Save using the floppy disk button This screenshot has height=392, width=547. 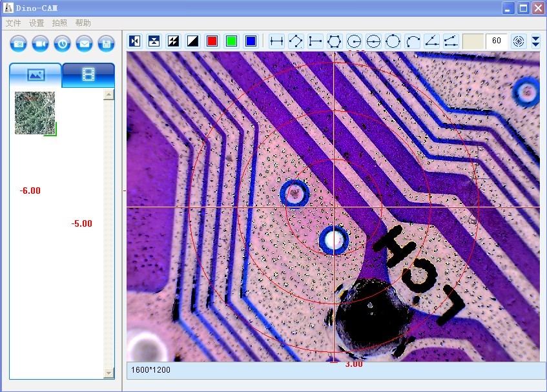106,44
